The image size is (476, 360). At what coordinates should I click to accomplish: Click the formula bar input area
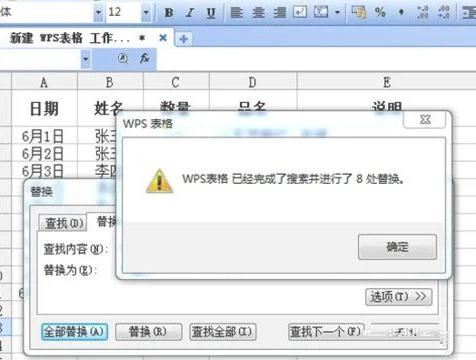tap(316, 59)
